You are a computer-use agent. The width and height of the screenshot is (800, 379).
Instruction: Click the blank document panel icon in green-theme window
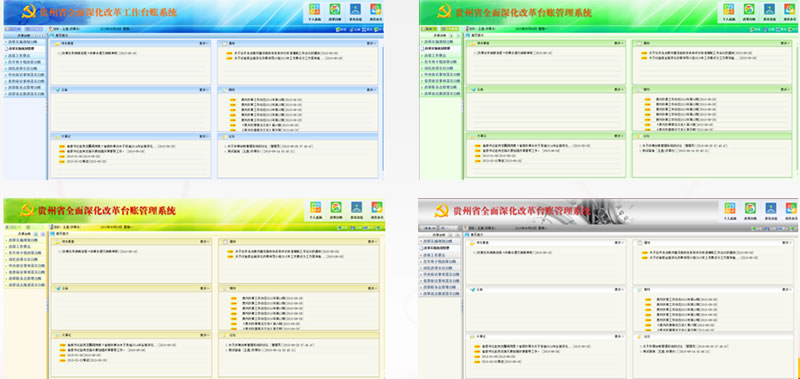(x=639, y=43)
